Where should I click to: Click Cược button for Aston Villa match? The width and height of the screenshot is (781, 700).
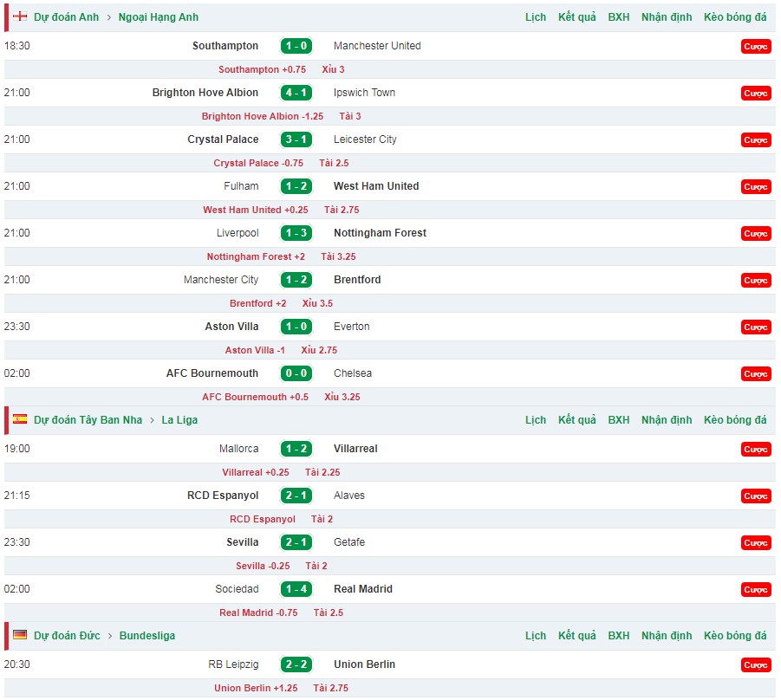click(756, 327)
